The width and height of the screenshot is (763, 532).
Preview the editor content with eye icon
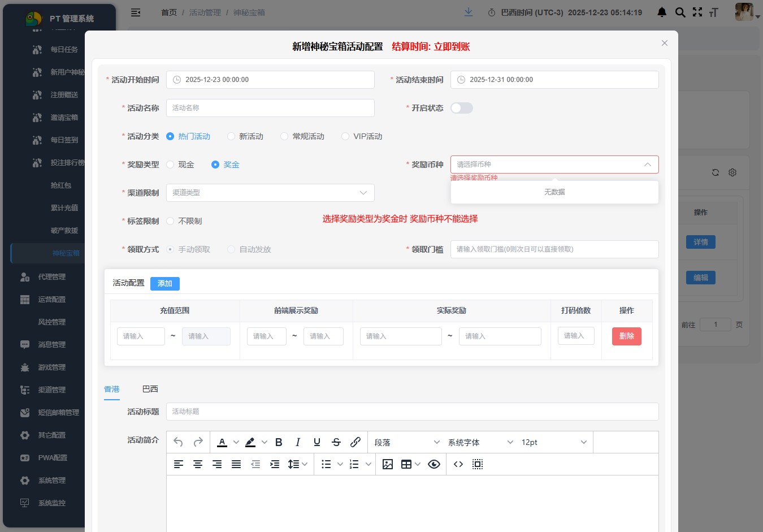click(434, 464)
